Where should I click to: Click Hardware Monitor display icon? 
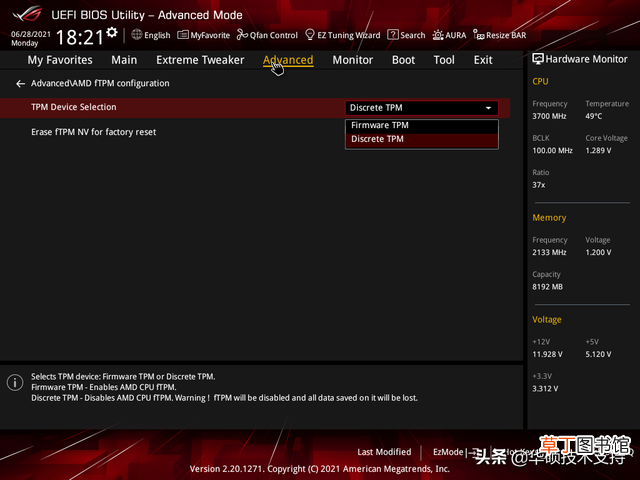tap(538, 59)
